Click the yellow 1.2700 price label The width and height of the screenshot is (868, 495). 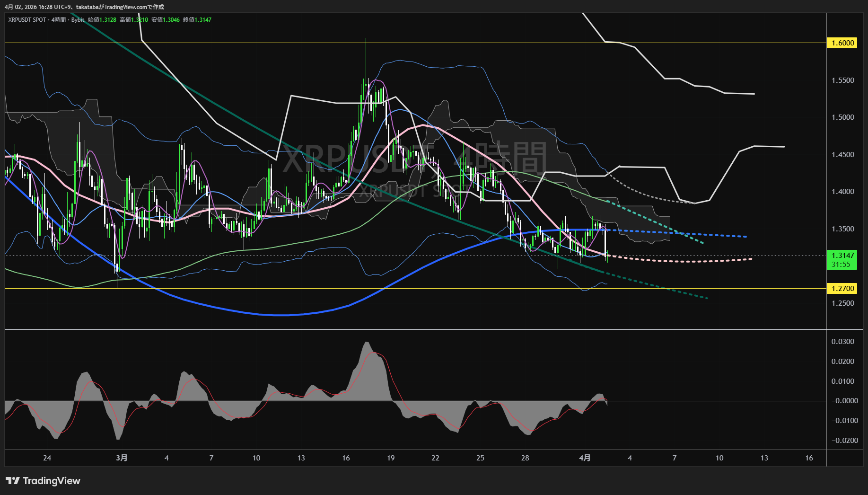coord(842,288)
